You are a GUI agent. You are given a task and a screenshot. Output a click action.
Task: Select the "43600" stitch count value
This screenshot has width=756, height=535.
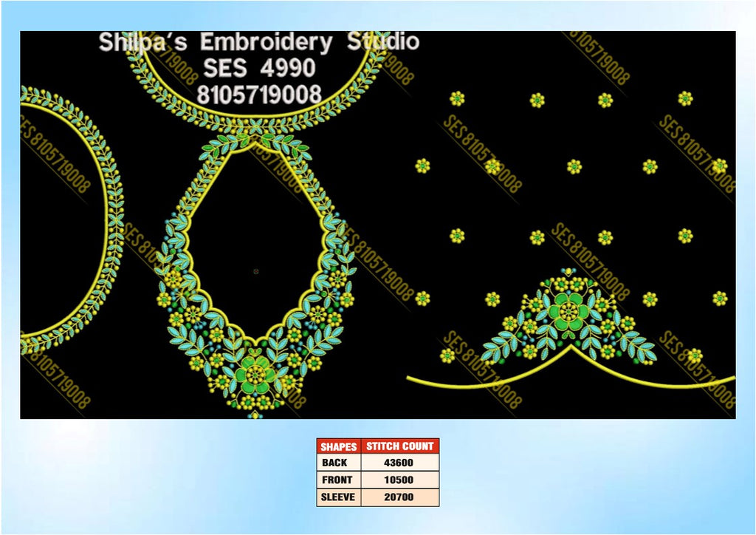399,463
